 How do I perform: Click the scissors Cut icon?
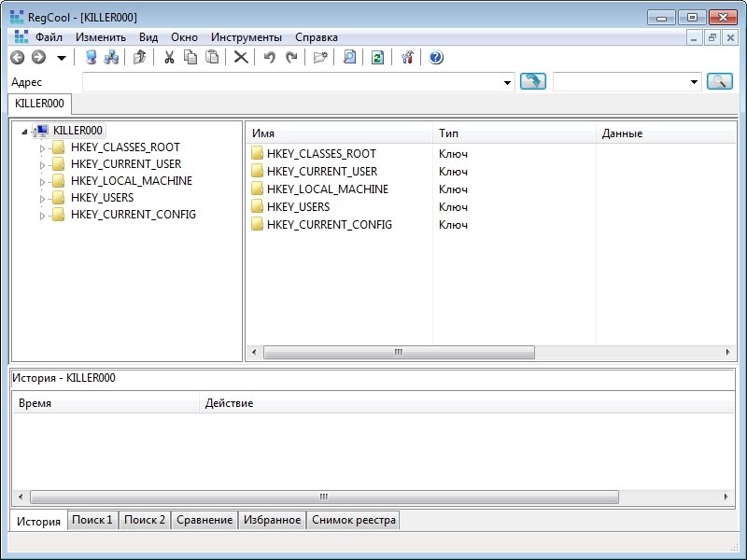tap(169, 58)
